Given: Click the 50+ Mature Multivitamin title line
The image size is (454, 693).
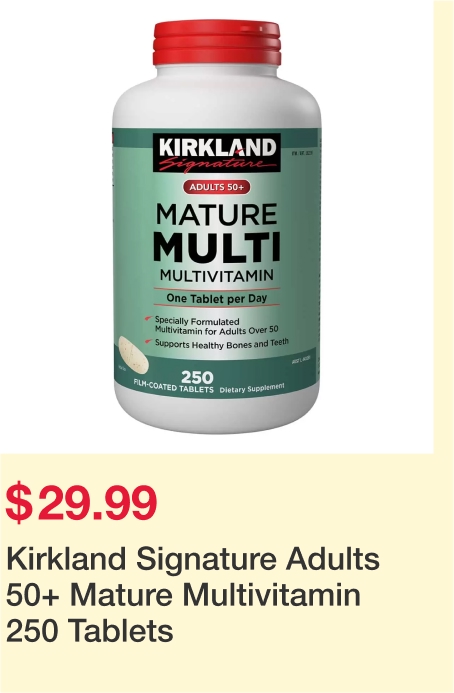Looking at the screenshot, I should coord(183,595).
